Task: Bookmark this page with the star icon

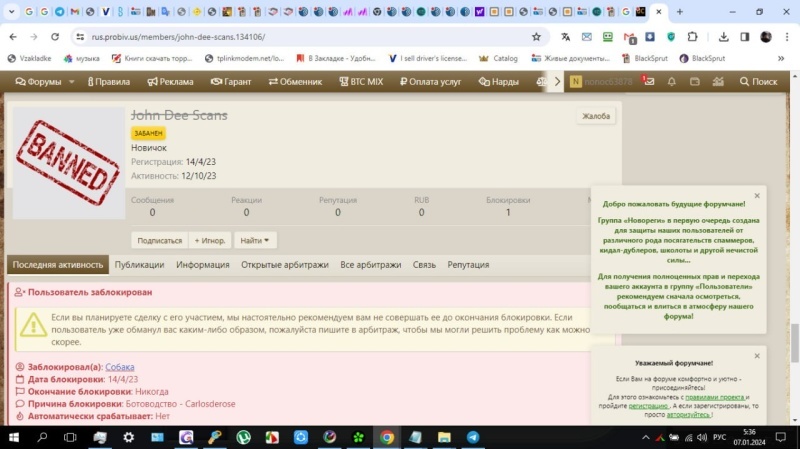Action: point(536,37)
